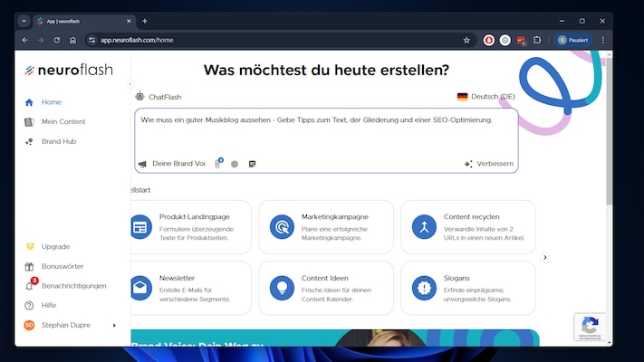The height and width of the screenshot is (362, 644).
Task: Bookmark this page with the star
Action: [x=466, y=40]
